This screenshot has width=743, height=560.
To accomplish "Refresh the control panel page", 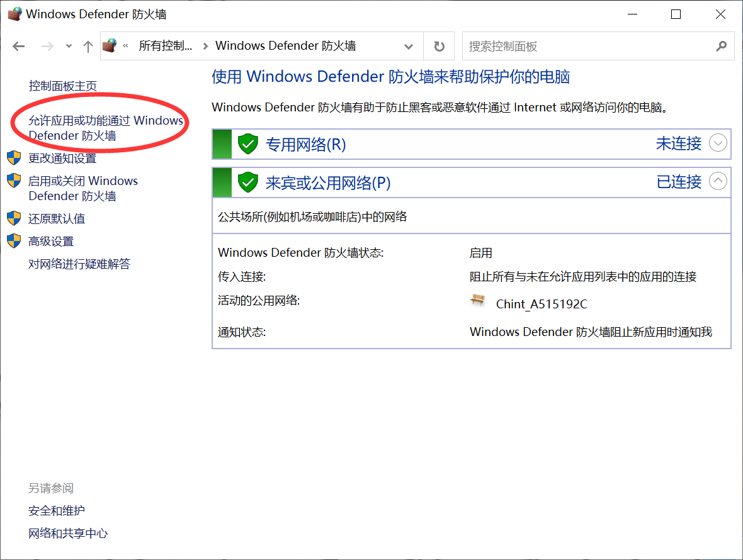I will pos(440,47).
